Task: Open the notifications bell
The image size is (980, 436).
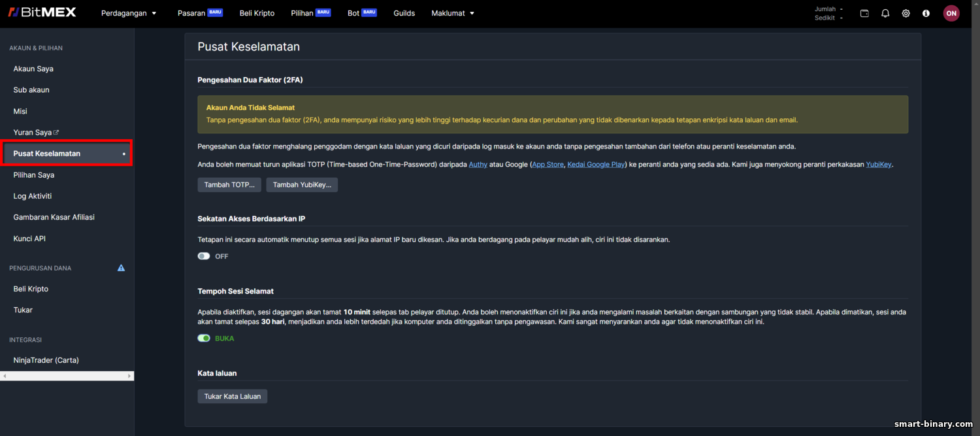Action: pyautogui.click(x=885, y=13)
